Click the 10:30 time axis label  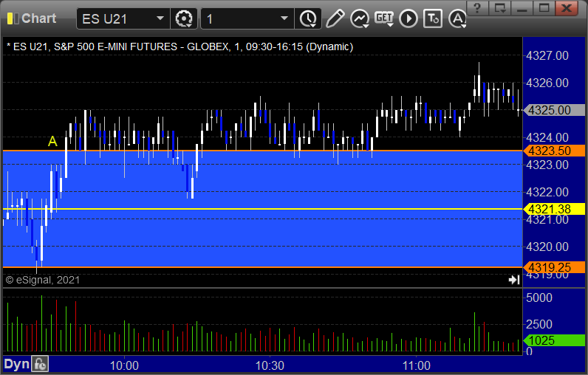pyautogui.click(x=270, y=365)
